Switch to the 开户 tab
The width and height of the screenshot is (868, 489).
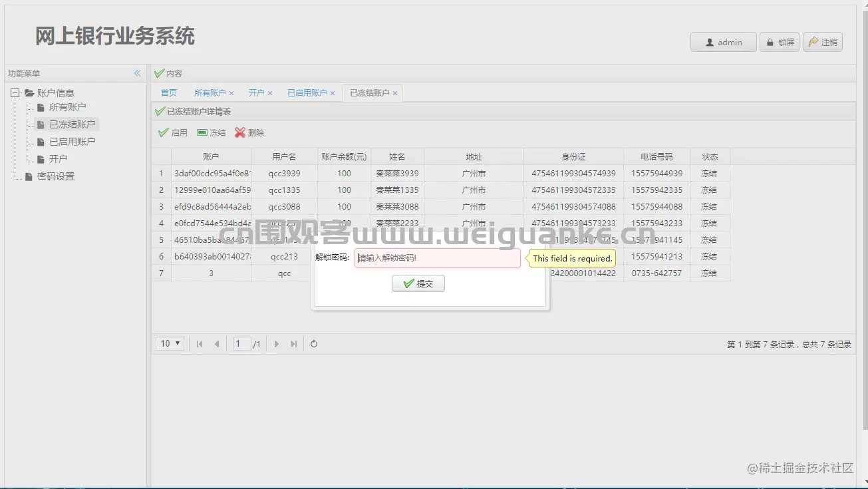256,93
